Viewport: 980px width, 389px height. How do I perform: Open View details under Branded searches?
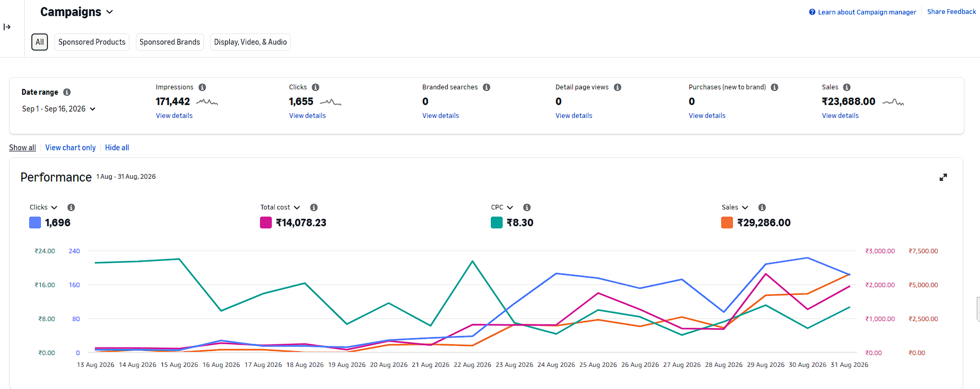(x=441, y=116)
